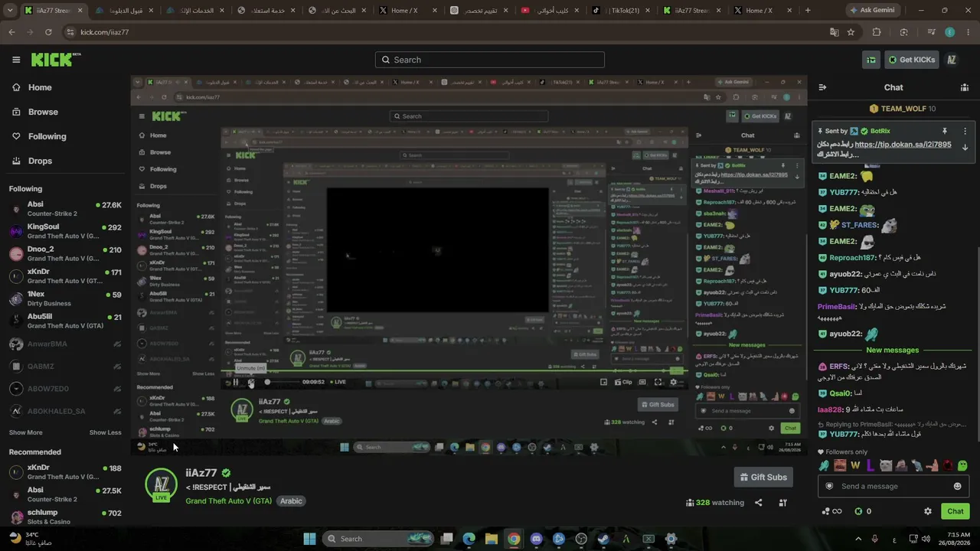Open picture-in-picture in the player
Screen dimensions: 980x551
pos(603,382)
